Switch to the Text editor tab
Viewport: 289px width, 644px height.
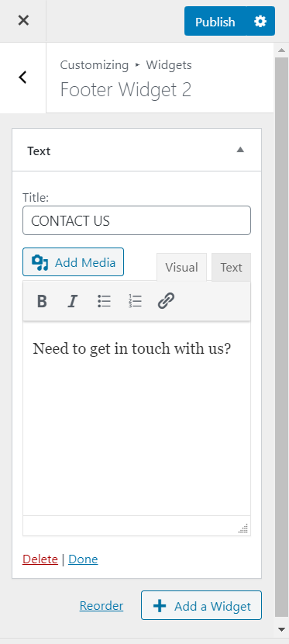click(x=231, y=268)
